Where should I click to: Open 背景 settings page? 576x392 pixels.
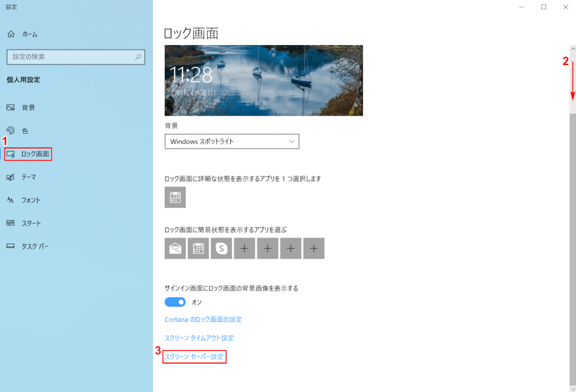point(28,108)
